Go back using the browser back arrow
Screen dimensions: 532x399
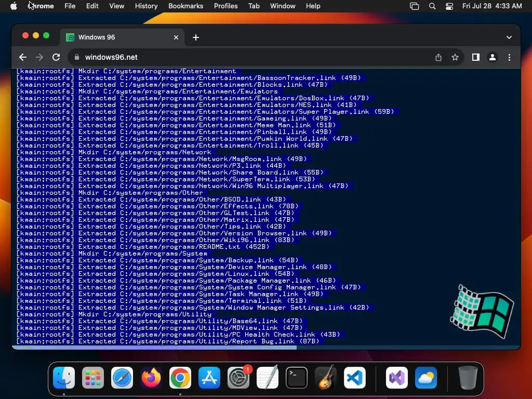[x=23, y=57]
